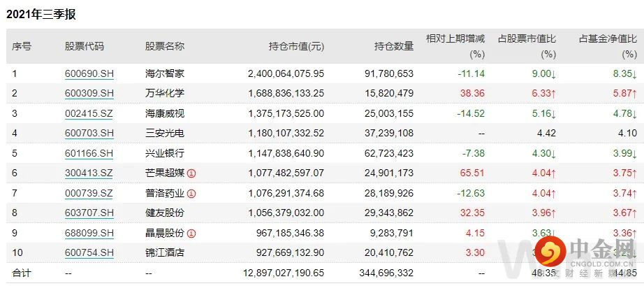644x286 pixels.
Task: Click the info icon beside 晶晨股份
Action: tap(191, 234)
